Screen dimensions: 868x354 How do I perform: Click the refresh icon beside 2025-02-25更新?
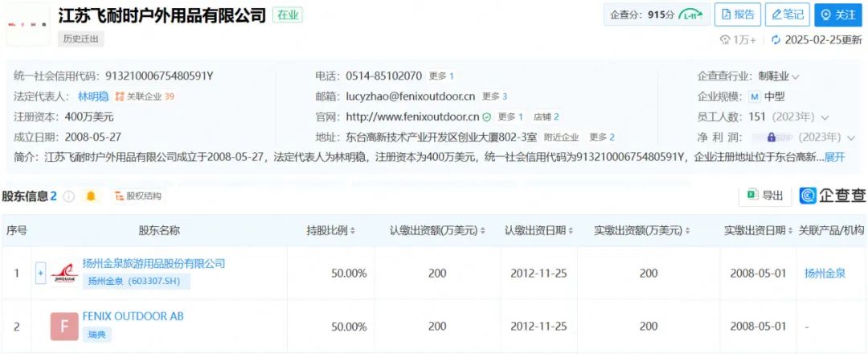(x=776, y=40)
